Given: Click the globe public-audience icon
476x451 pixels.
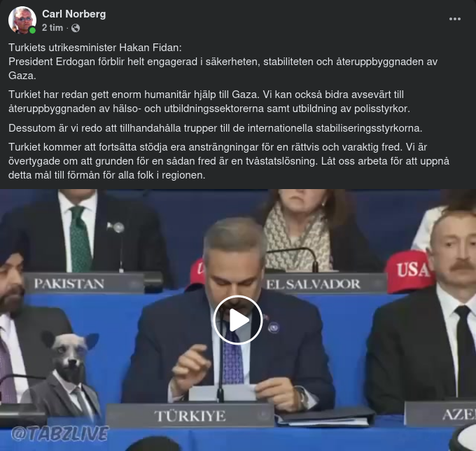Looking at the screenshot, I should coord(76,28).
